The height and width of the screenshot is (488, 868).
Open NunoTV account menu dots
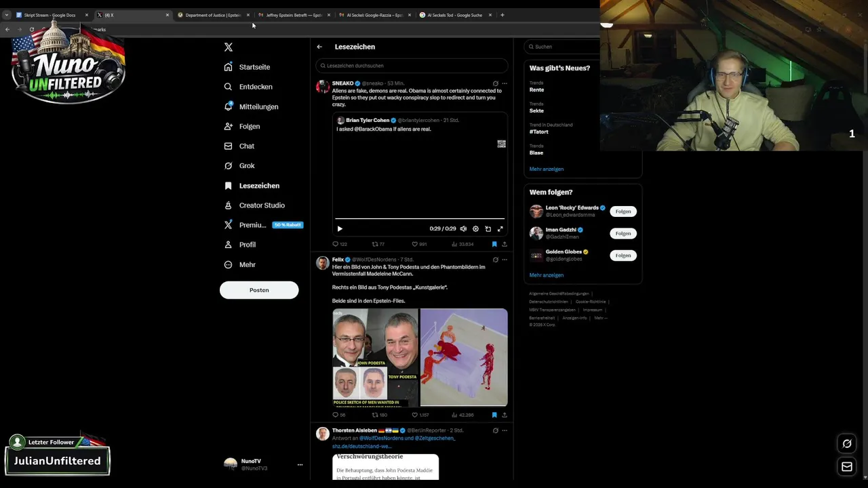(300, 465)
